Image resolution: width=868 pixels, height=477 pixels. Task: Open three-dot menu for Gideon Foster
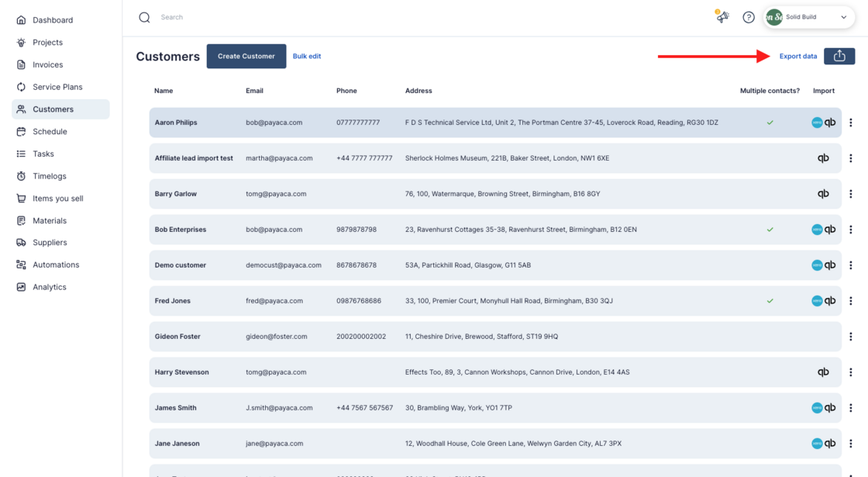coord(851,337)
